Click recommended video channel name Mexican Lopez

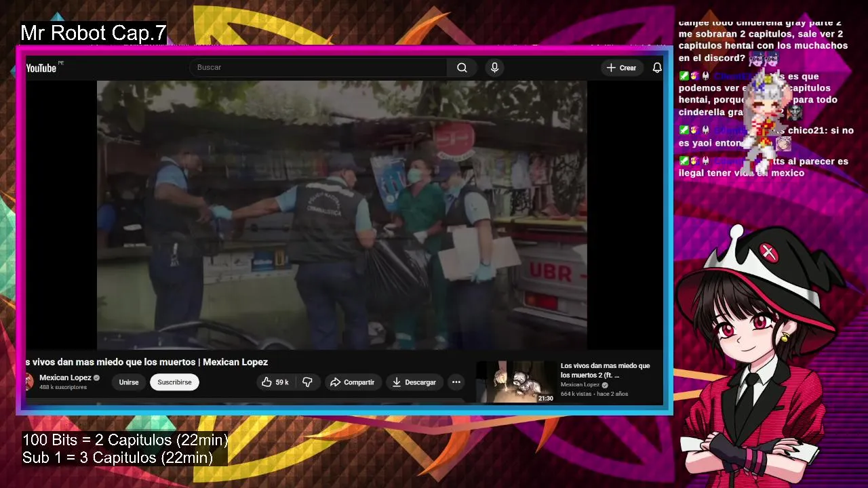pos(580,384)
